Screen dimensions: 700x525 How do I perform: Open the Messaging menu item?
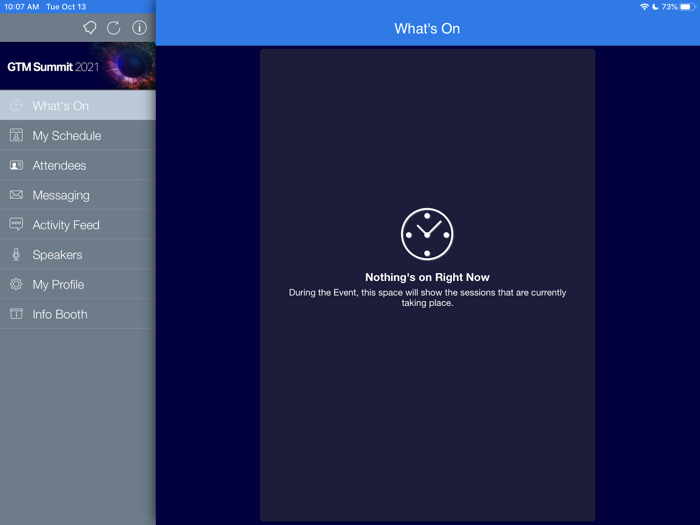pos(78,195)
